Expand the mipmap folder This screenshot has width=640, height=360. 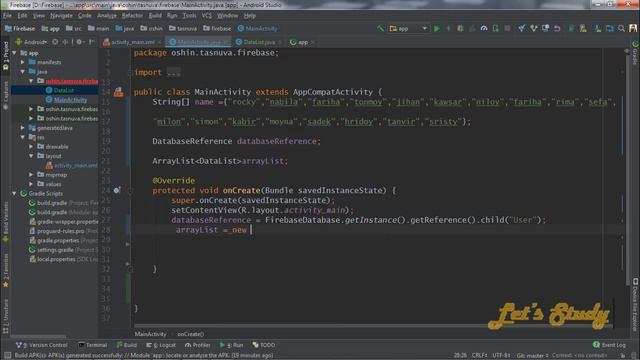(31, 175)
